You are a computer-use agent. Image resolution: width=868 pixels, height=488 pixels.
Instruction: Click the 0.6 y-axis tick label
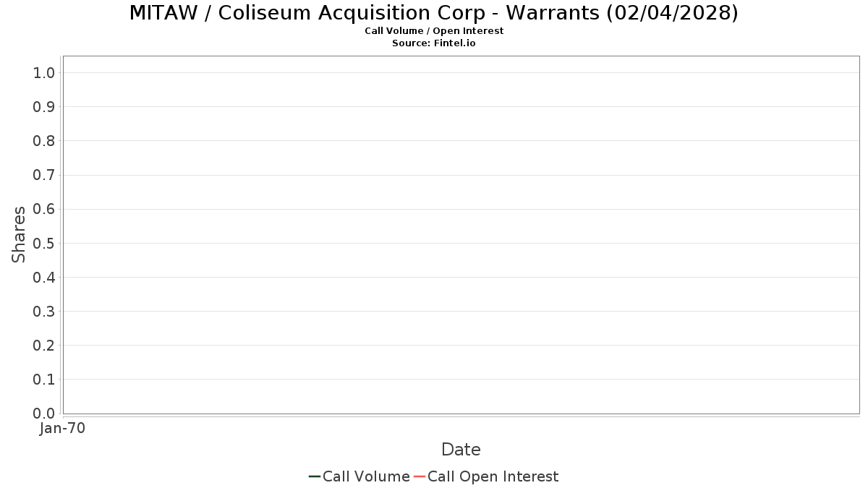coord(44,209)
